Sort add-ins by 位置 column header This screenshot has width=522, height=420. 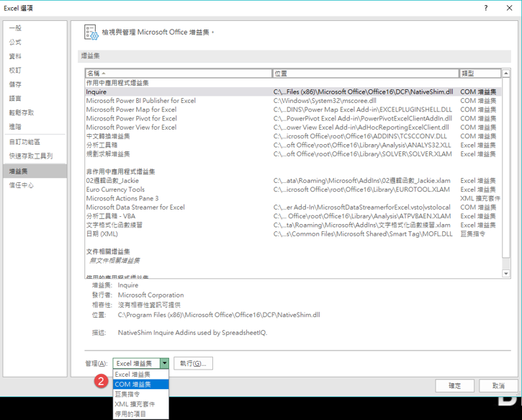pos(366,73)
